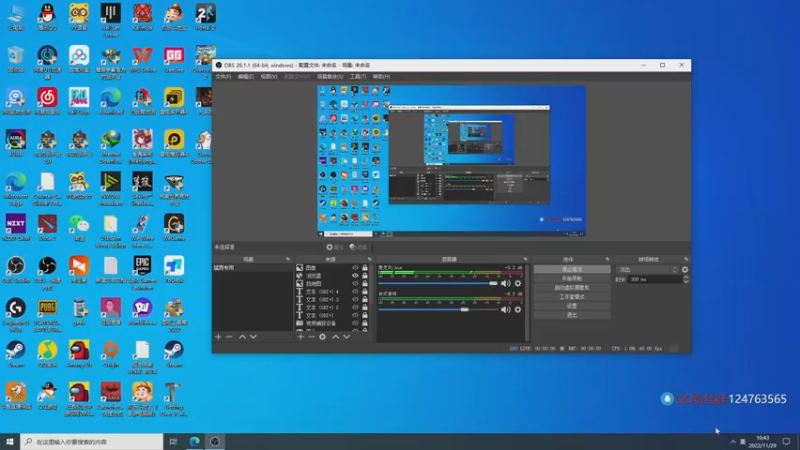
Task: Mute the Desktop Audio speaker
Action: click(505, 310)
